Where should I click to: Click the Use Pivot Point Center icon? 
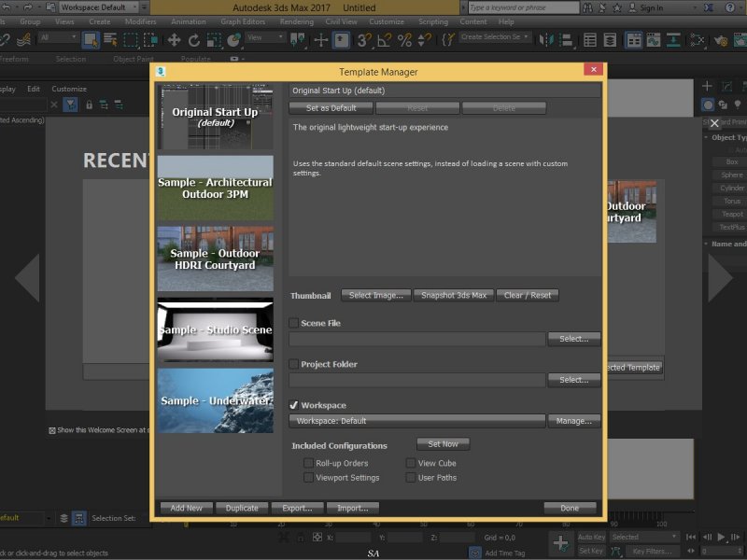click(x=298, y=40)
